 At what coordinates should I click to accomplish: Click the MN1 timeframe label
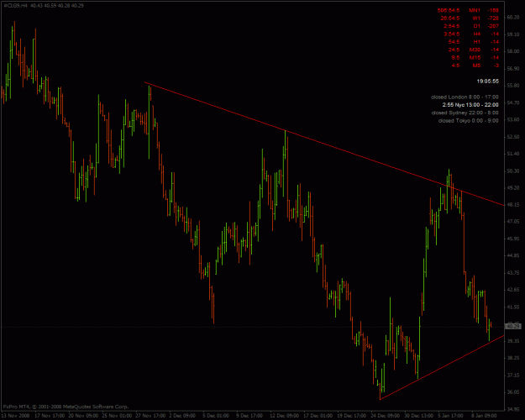(x=475, y=10)
